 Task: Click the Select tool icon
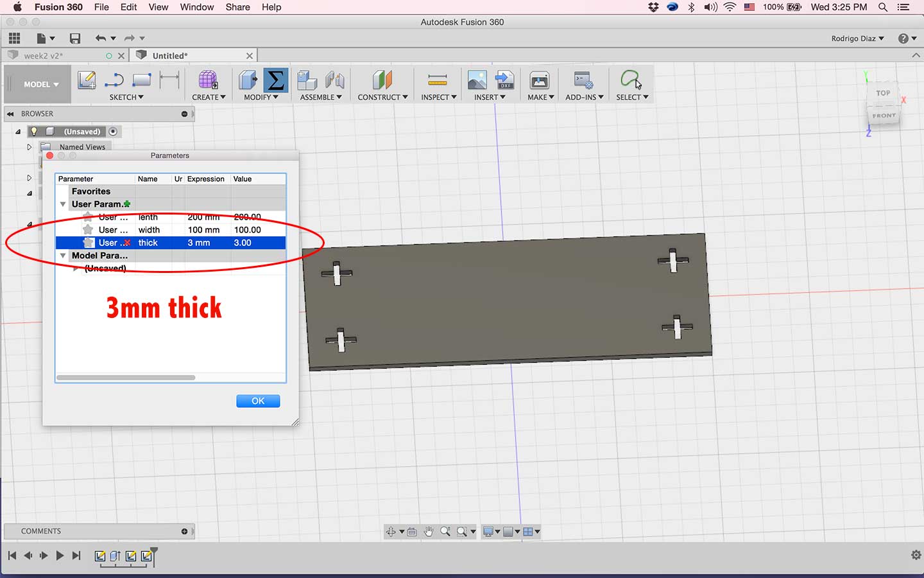pos(630,80)
